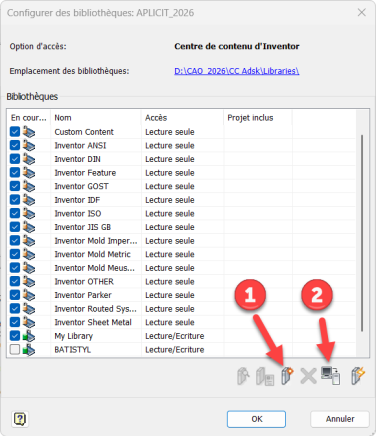376x436 pixels.
Task: Click the library icon next to Inventor OTHER
Action: pyautogui.click(x=29, y=282)
